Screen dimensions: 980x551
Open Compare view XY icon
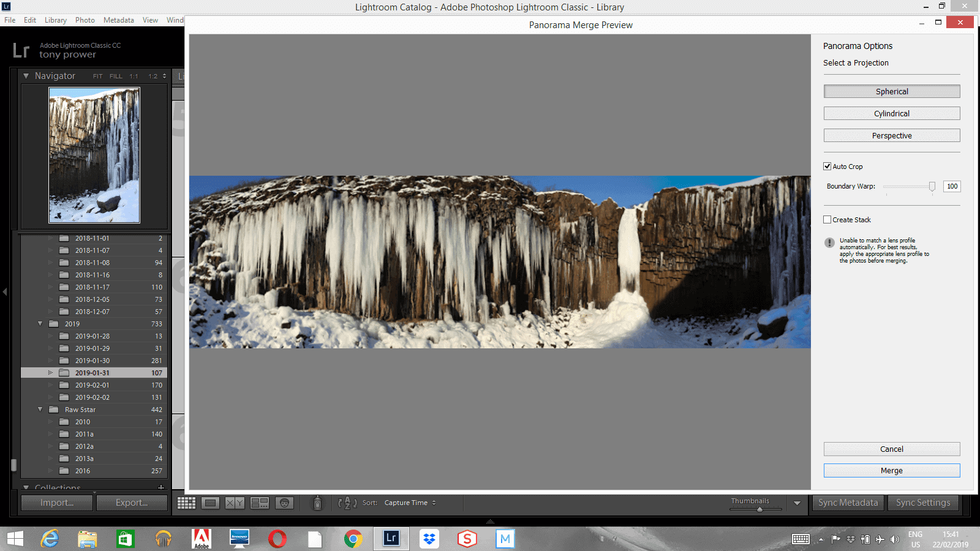point(235,503)
